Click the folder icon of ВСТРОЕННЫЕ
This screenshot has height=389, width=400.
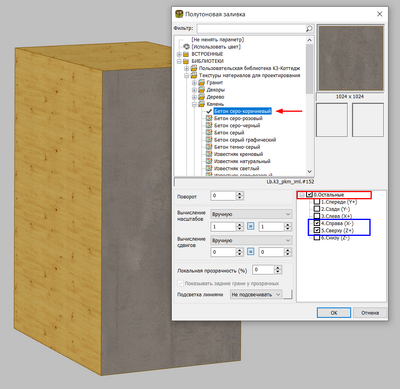[x=186, y=54]
